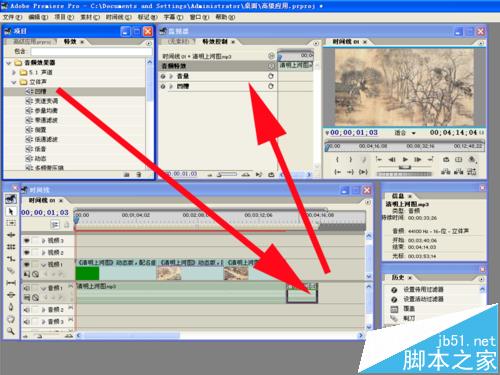Play In to Out in monitor
The image size is (500, 375).
363,172
